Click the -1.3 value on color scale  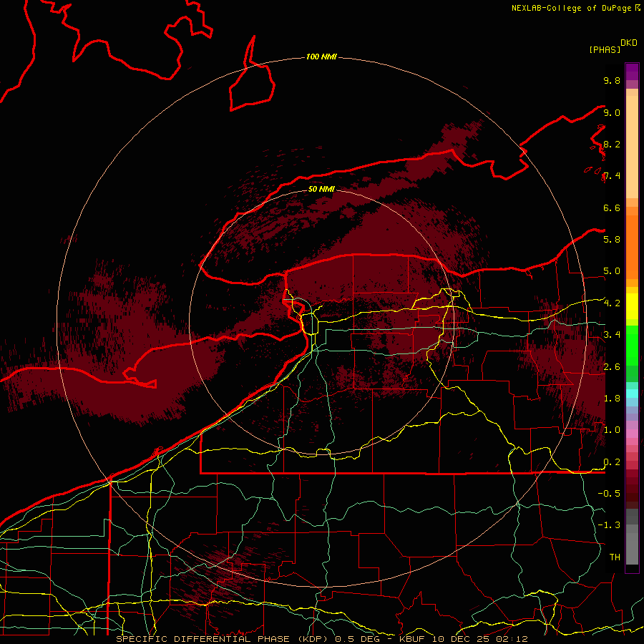pyautogui.click(x=609, y=525)
